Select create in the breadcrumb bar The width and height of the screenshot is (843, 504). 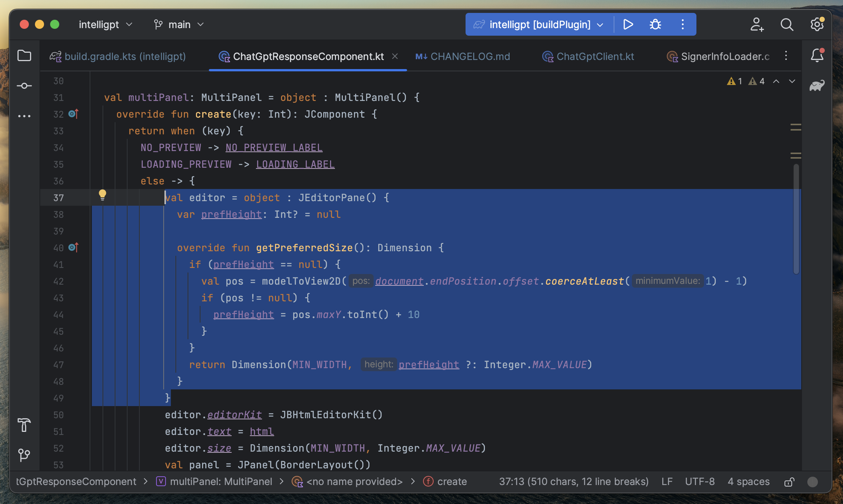tap(452, 481)
